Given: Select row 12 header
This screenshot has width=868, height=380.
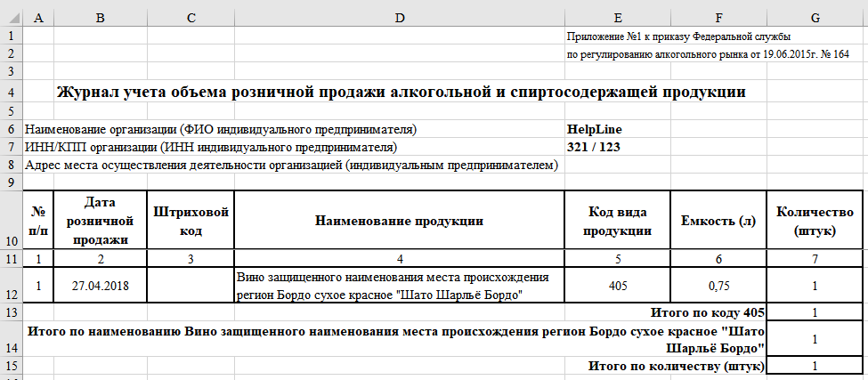Looking at the screenshot, I should [x=11, y=286].
